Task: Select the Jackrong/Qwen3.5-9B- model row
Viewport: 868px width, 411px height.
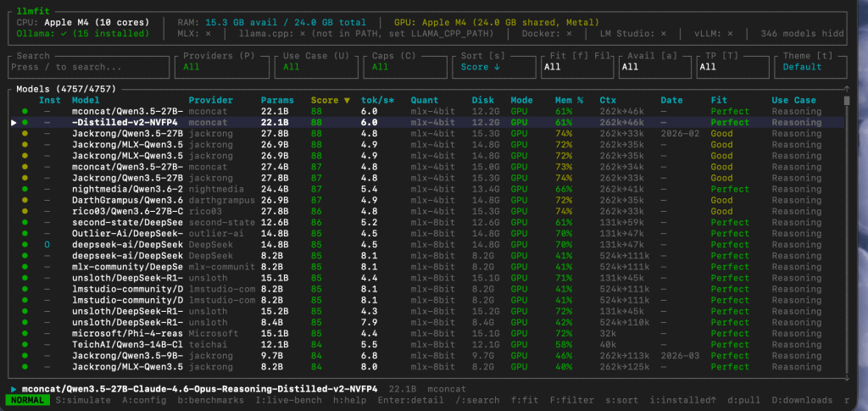Action: click(x=427, y=355)
